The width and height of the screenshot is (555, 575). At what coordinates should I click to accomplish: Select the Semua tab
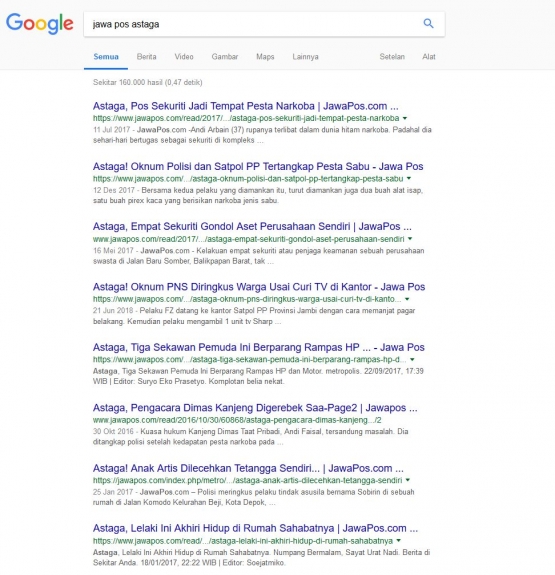click(106, 57)
